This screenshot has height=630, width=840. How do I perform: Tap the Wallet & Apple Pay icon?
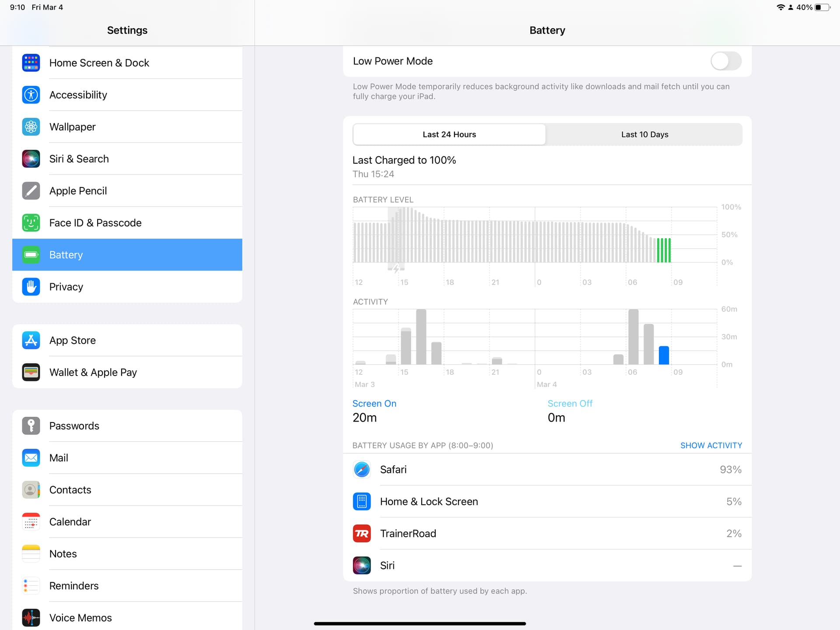click(31, 372)
